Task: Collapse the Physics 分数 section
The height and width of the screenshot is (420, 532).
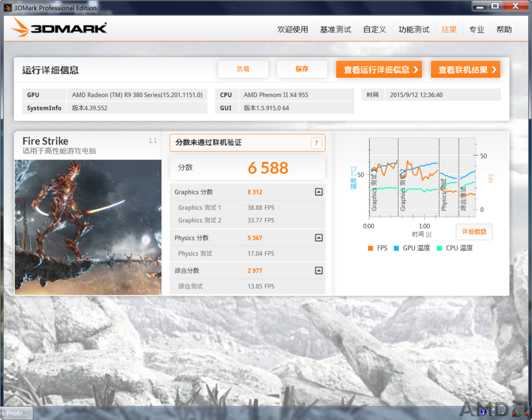Action: (319, 238)
